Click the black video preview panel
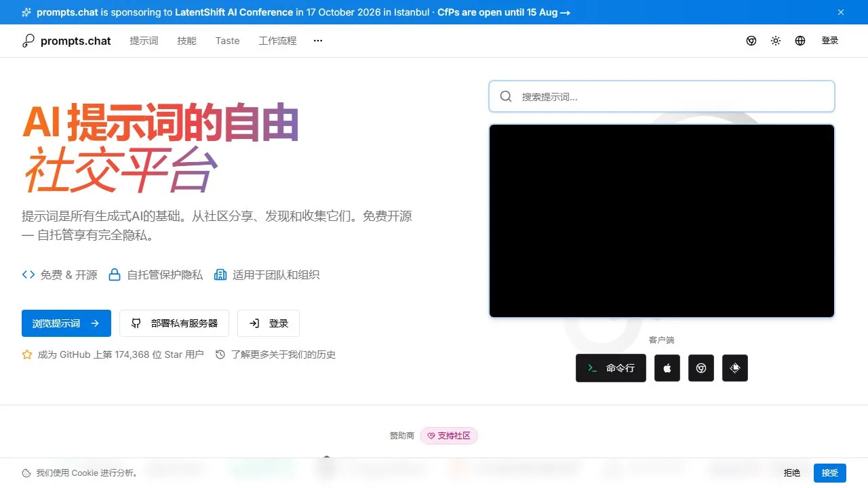 (662, 221)
